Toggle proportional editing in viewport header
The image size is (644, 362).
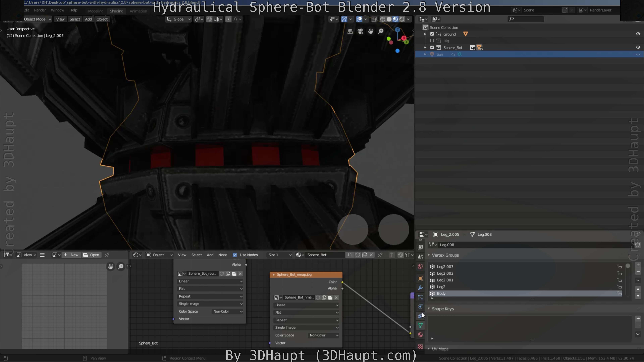228,19
